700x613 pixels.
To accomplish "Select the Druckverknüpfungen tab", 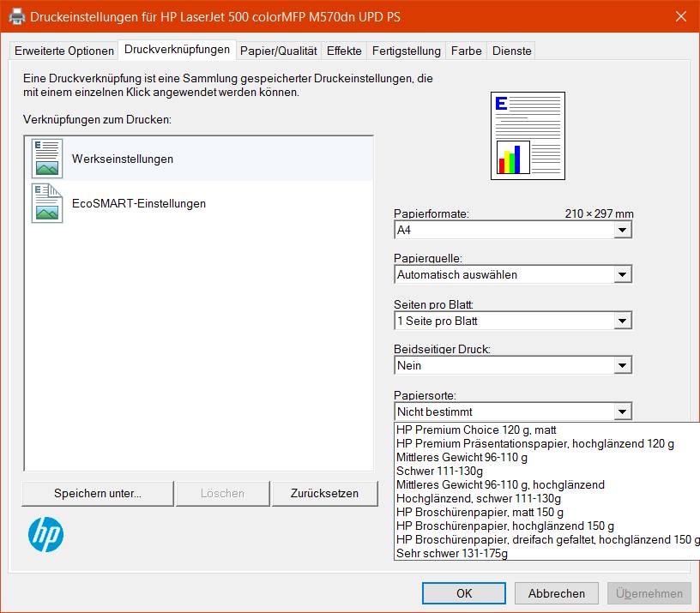I will 177,50.
